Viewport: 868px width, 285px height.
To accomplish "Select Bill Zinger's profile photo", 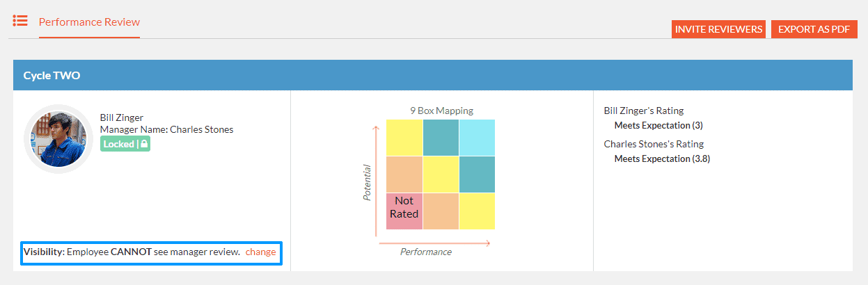I will 57,140.
